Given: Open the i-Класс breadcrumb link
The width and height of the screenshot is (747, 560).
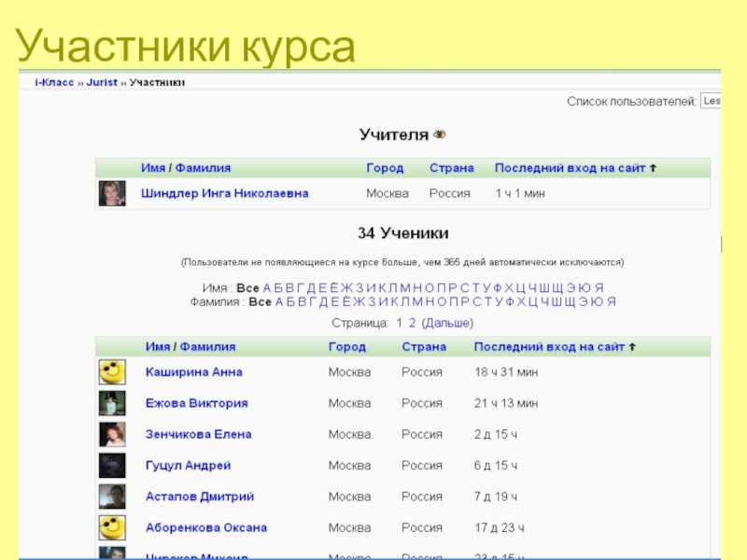Looking at the screenshot, I should pyautogui.click(x=54, y=82).
